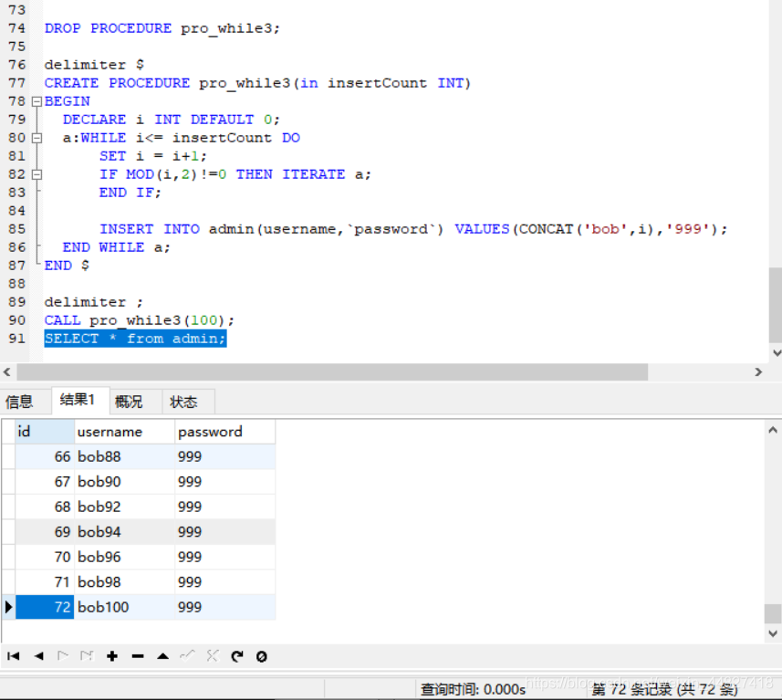Select the 结果1 tab
782x700 pixels.
79,400
